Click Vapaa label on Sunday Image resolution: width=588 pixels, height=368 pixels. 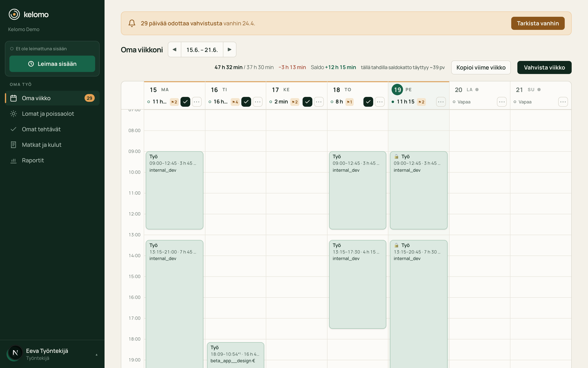525,102
